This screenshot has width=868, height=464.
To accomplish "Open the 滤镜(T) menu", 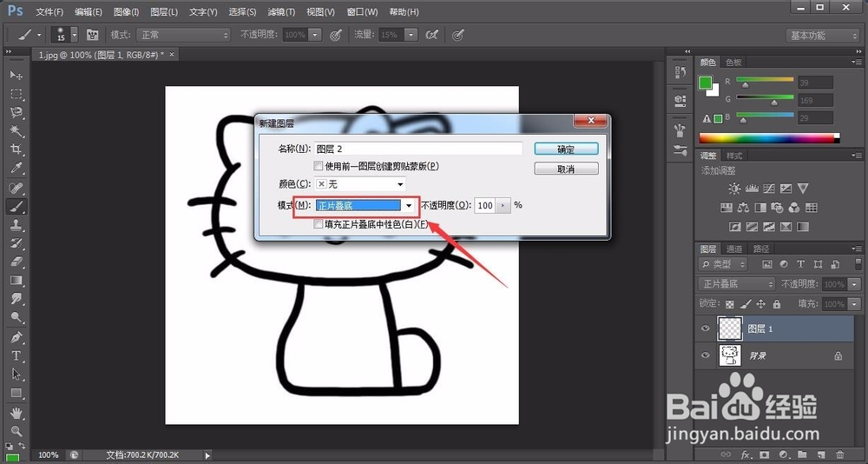I will tap(281, 11).
